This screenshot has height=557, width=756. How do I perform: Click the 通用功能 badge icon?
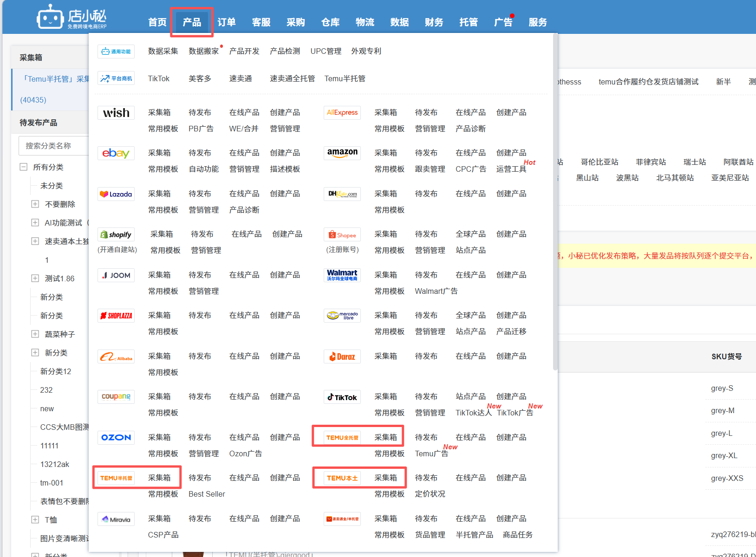[116, 52]
